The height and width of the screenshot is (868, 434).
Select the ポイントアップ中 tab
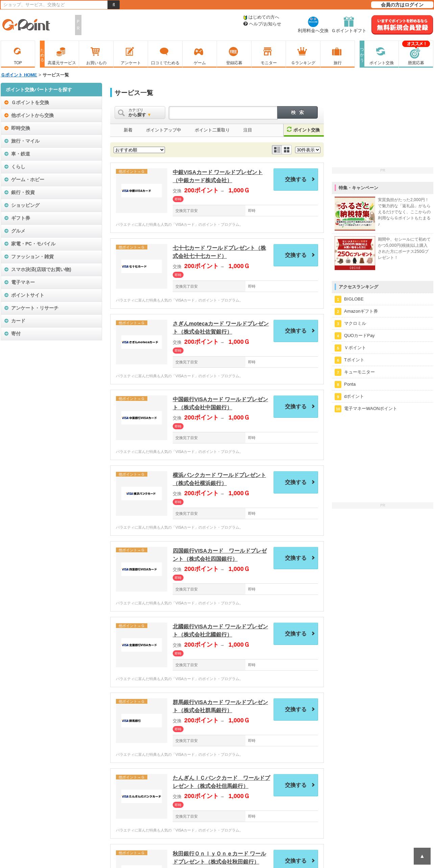point(164,130)
